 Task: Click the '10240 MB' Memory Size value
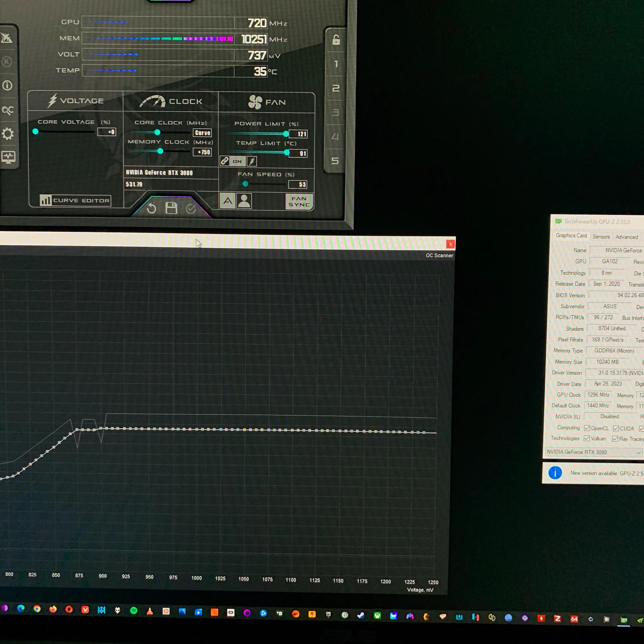[x=607, y=362]
